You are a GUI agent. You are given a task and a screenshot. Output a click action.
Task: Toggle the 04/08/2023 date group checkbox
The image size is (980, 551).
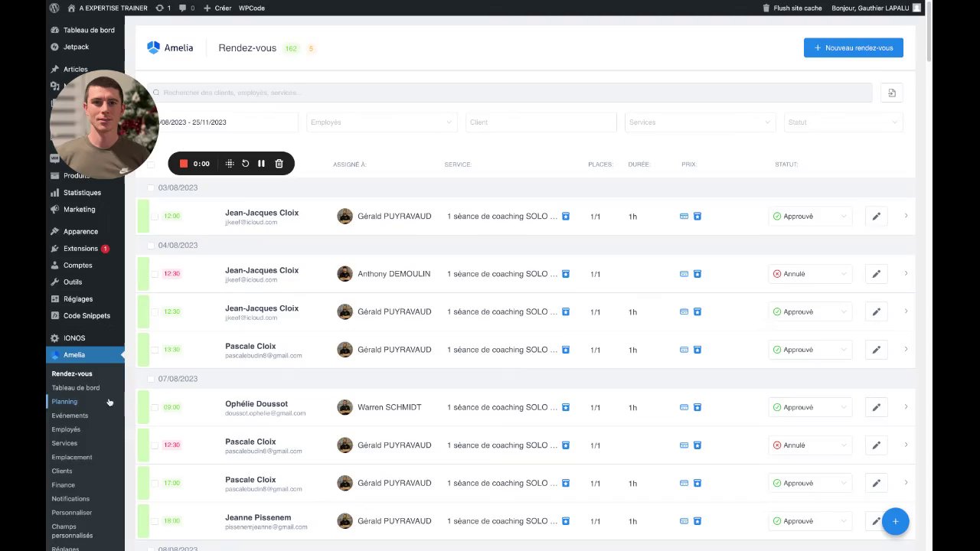click(151, 245)
